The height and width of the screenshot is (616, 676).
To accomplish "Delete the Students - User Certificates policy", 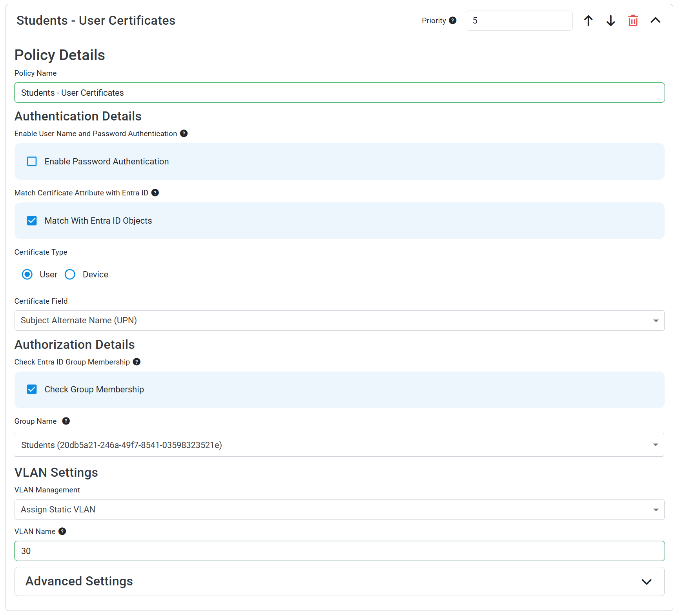I will (x=633, y=20).
